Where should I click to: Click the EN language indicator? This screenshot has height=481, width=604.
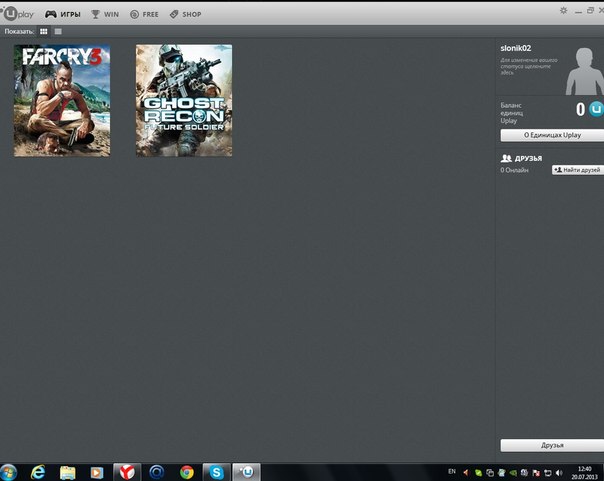pos(452,471)
